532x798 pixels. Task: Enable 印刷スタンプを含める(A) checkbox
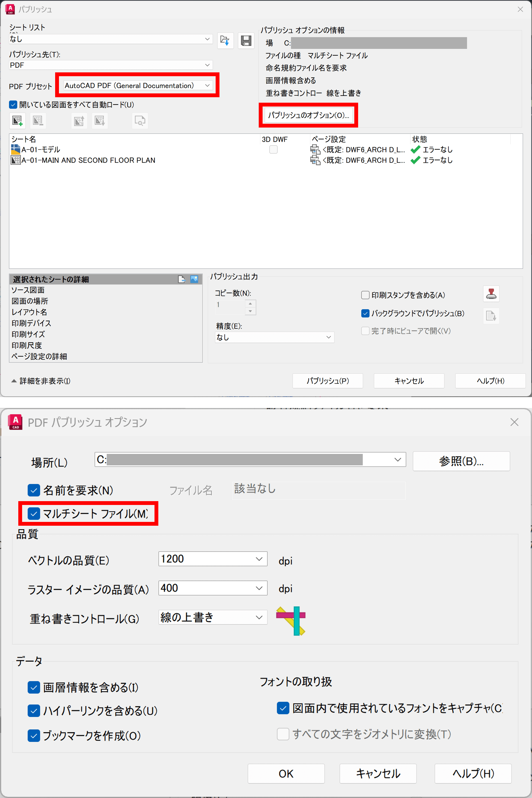365,295
